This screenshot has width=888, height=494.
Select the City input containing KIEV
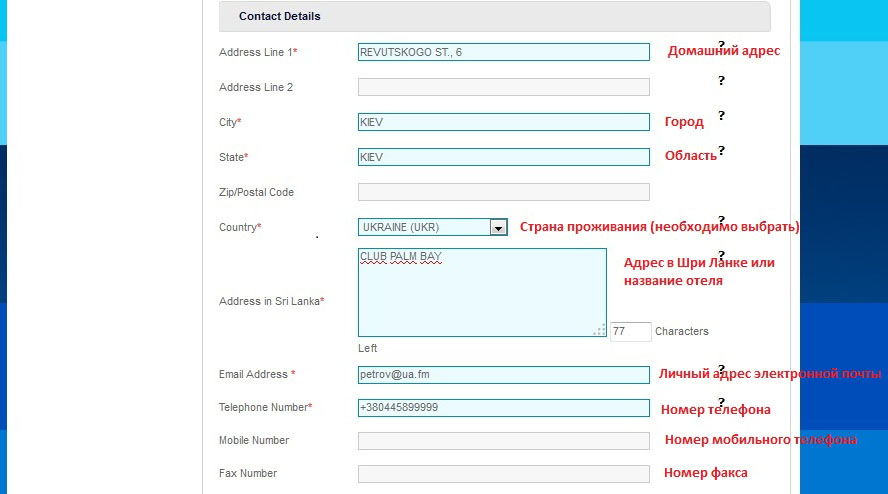(x=503, y=122)
